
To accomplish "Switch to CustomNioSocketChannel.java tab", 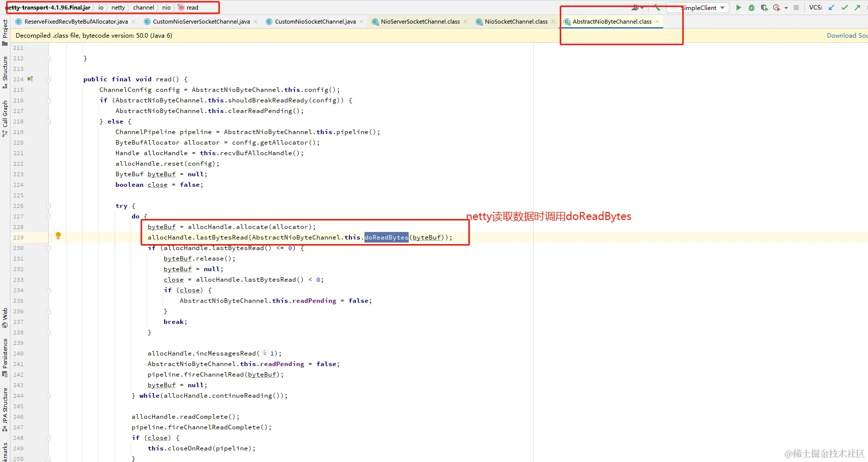I will [x=315, y=22].
